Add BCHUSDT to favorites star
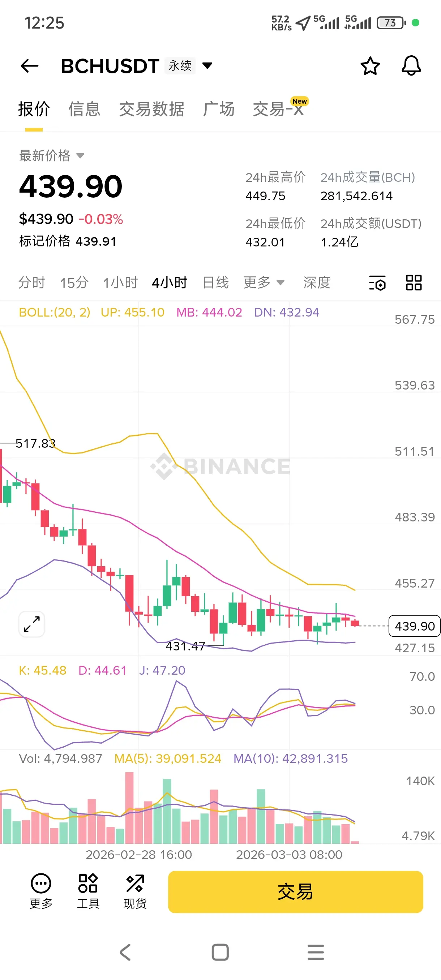Image resolution: width=441 pixels, height=980 pixels. coord(370,66)
